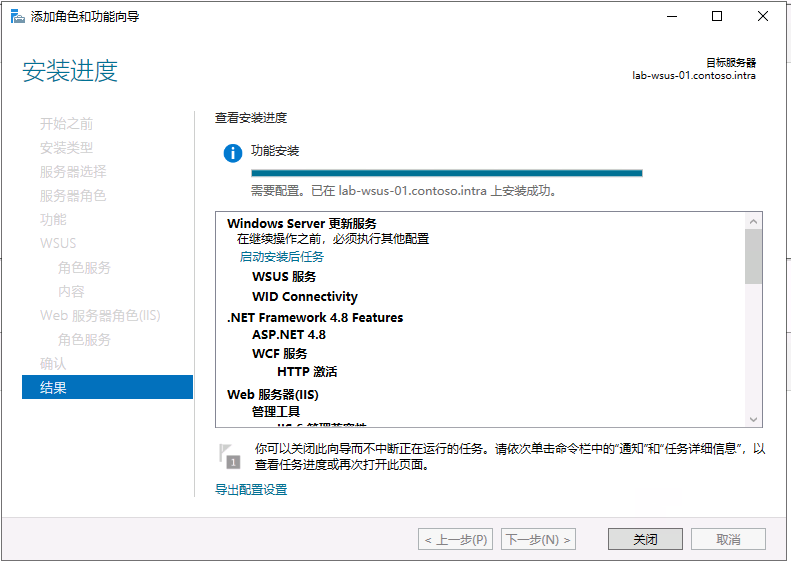Screen dimensions: 791x564
Task: Select the 结果 step in sidebar
Action: click(x=107, y=387)
